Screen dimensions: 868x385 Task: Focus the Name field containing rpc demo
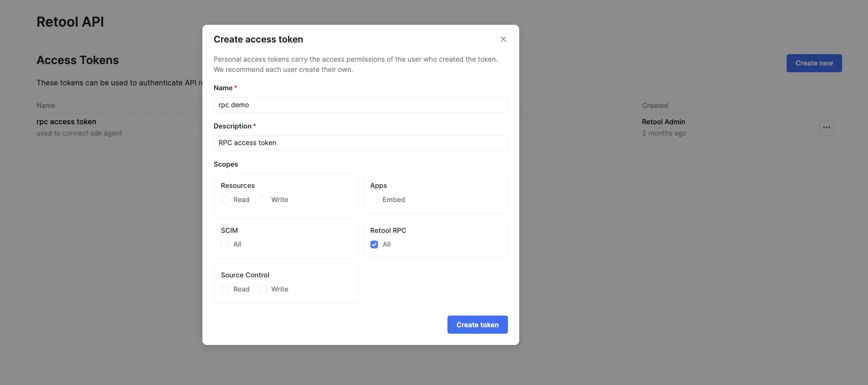click(360, 105)
